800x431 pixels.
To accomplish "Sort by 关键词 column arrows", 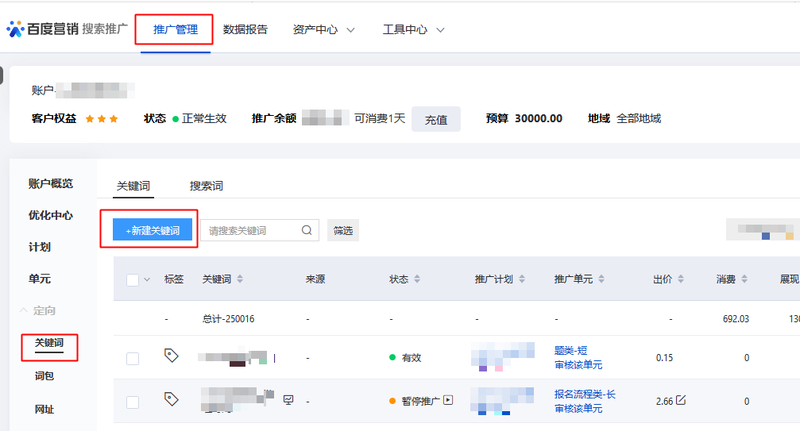I will [x=240, y=279].
